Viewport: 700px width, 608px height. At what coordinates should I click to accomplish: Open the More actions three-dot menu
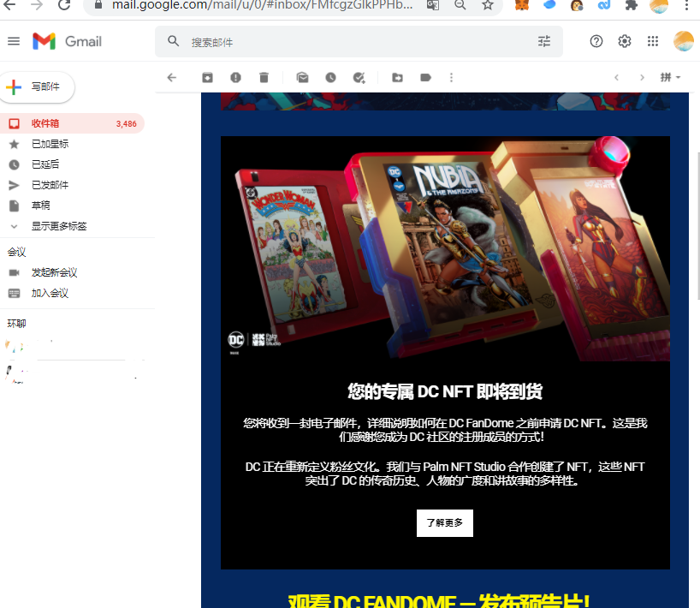point(451,78)
